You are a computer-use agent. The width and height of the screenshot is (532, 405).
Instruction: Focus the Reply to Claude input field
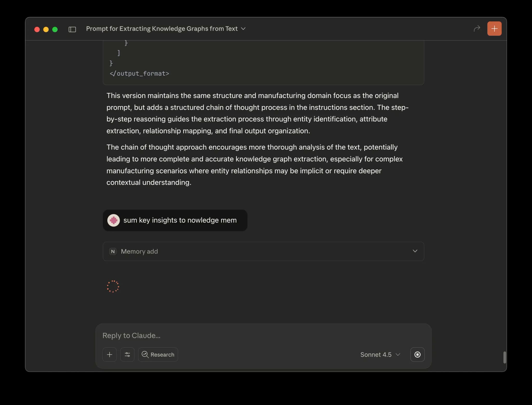click(x=234, y=335)
